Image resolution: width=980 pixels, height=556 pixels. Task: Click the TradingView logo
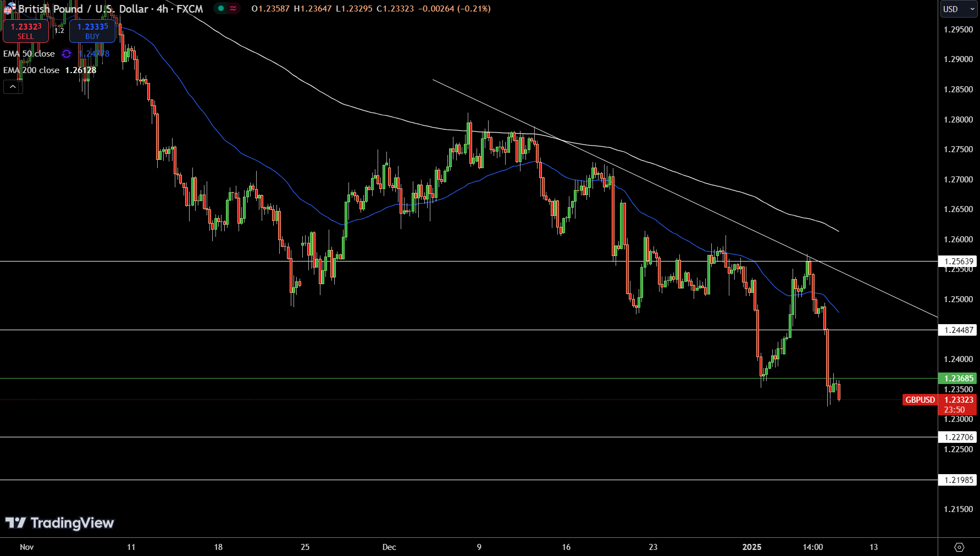pos(59,522)
